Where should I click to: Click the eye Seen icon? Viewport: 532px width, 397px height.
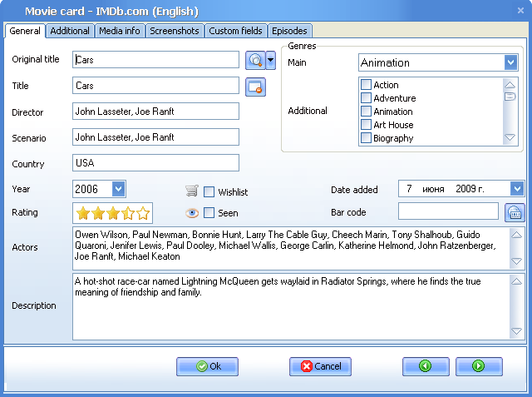click(x=192, y=213)
